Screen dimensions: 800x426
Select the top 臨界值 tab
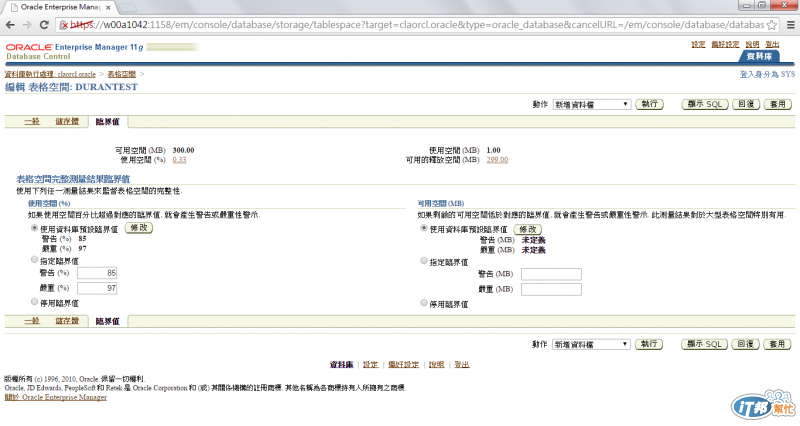click(107, 121)
